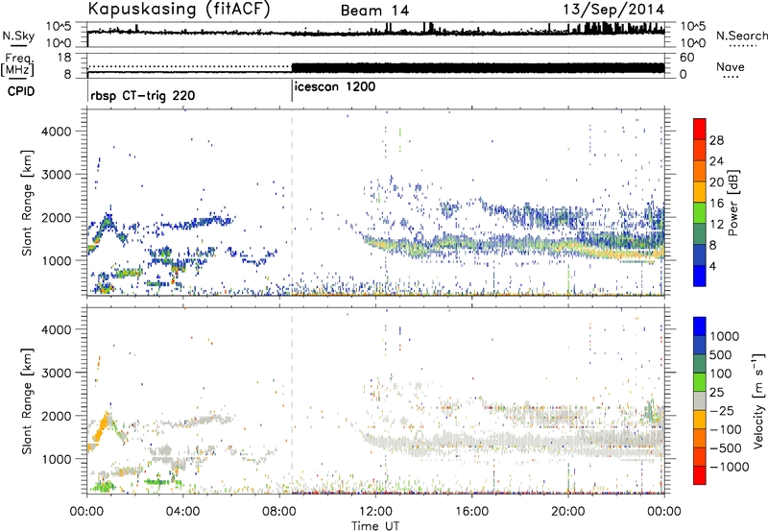This screenshot has width=768, height=532.
Task: Click the title 'Kapuskasing (fitACF)'
Action: click(x=179, y=9)
